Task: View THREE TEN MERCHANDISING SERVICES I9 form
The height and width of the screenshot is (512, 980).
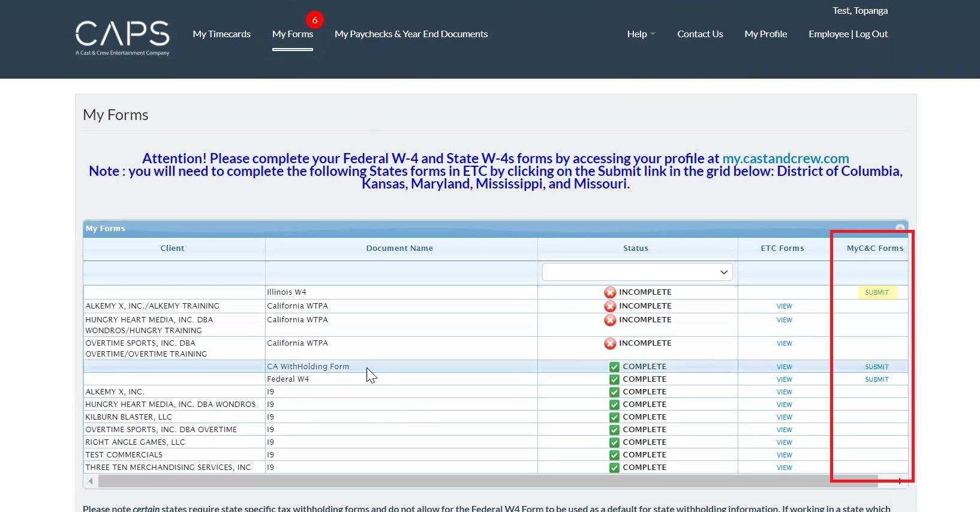Action: tap(784, 468)
